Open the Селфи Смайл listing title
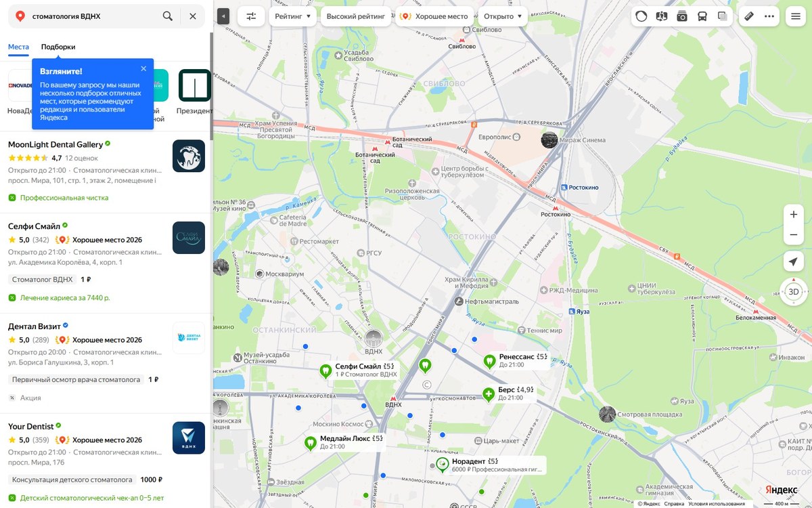The image size is (812, 508). tap(34, 226)
